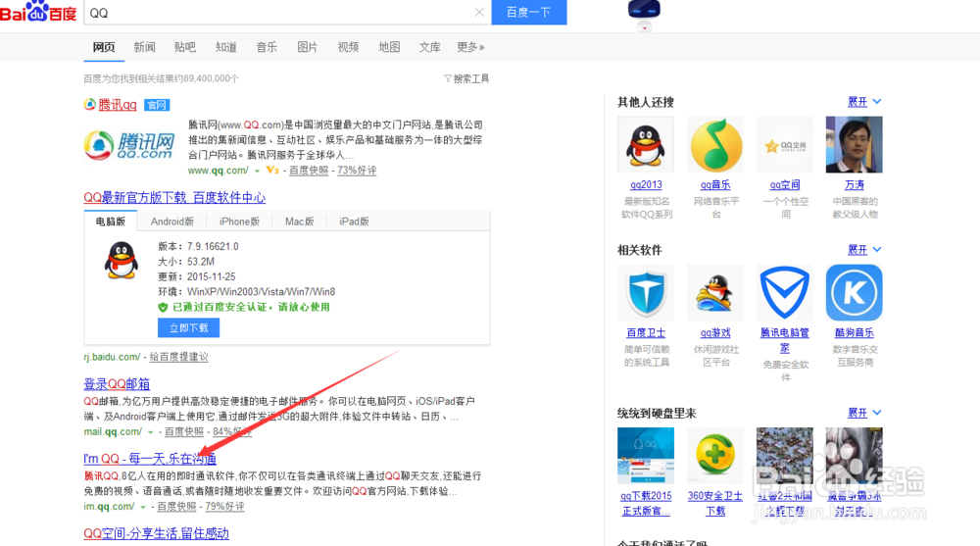Expand 其他人还搜 section with 展开
The width and height of the screenshot is (980, 546).
click(x=864, y=101)
